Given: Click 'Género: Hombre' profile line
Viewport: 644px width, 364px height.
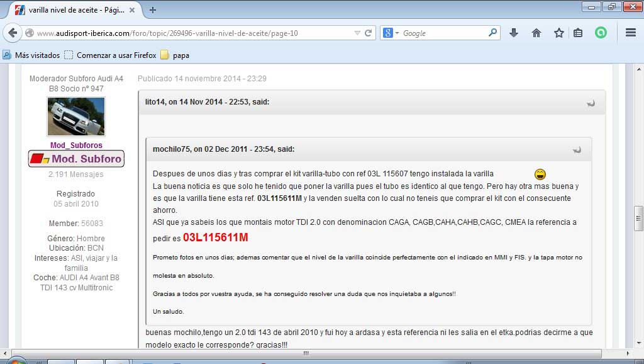Looking at the screenshot, I should [76, 239].
